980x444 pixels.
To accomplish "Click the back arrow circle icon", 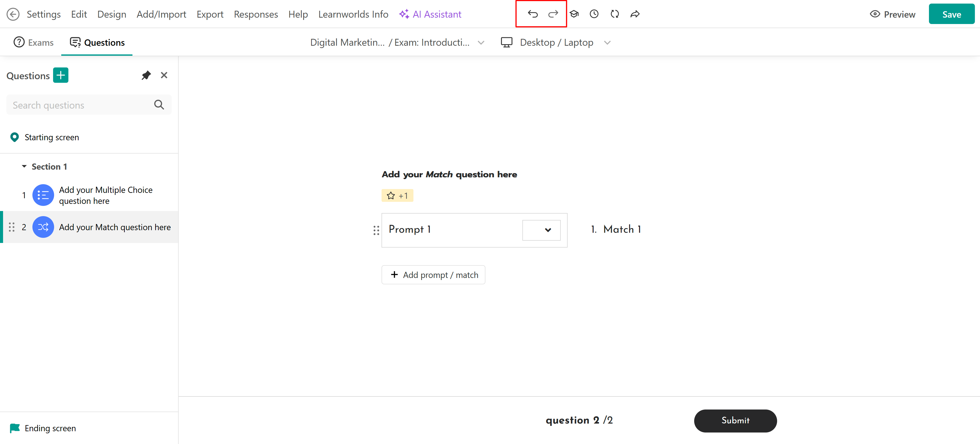I will pyautogui.click(x=13, y=15).
